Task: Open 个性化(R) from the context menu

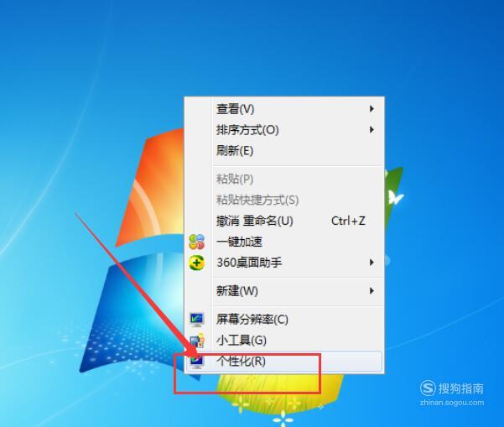Action: (x=284, y=362)
